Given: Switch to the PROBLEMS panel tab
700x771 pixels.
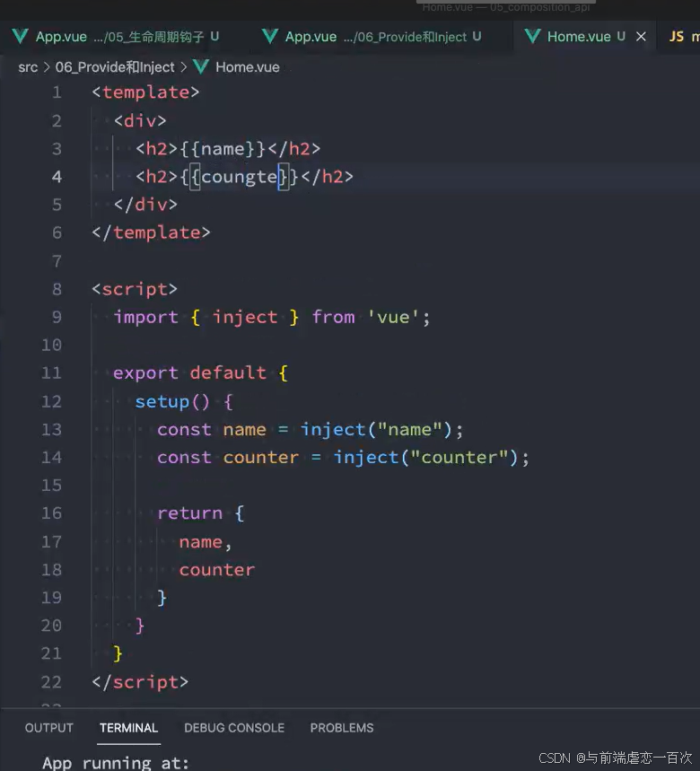Looking at the screenshot, I should pos(342,728).
